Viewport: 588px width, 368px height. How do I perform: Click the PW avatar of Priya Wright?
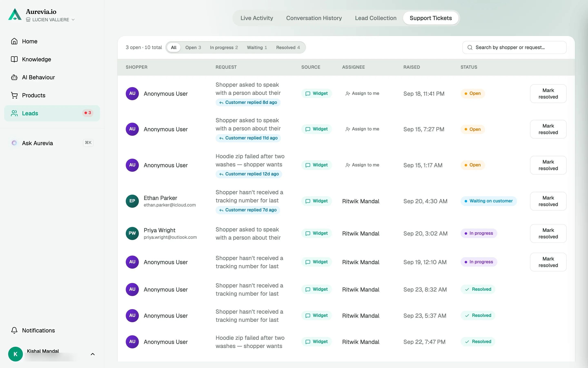(x=132, y=233)
